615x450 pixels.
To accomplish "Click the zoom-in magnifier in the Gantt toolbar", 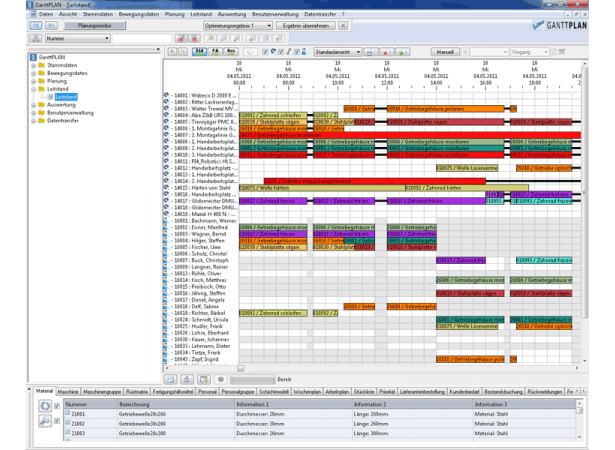I will click(x=173, y=52).
